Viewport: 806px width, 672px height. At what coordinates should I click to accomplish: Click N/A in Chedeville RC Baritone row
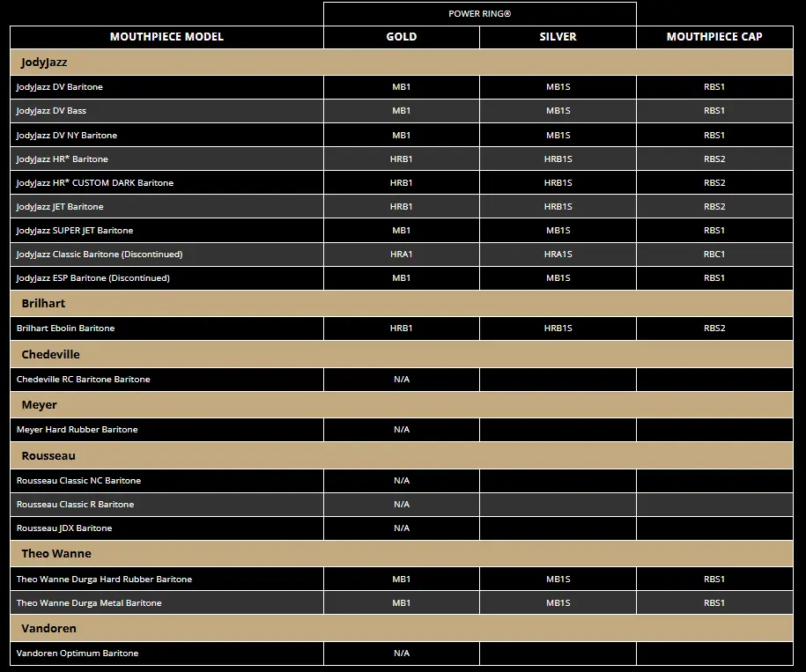(402, 379)
